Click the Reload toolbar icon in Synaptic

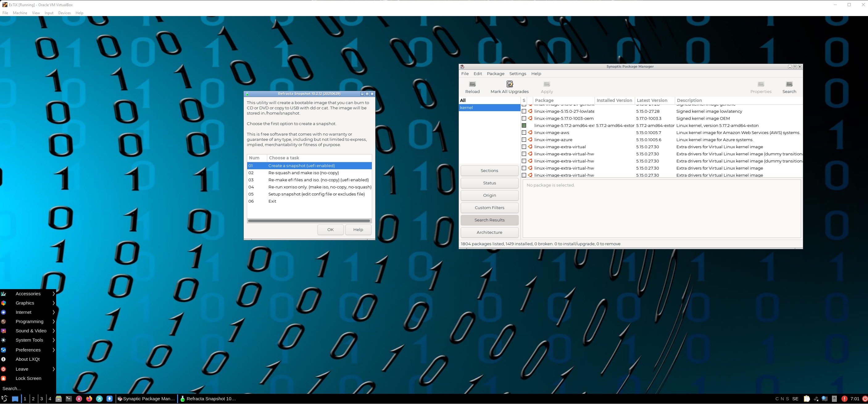pos(472,84)
